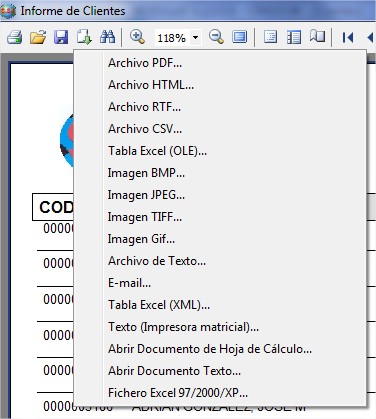Export as Imagen BMP...
Image resolution: width=376 pixels, height=419 pixels.
click(x=220, y=173)
